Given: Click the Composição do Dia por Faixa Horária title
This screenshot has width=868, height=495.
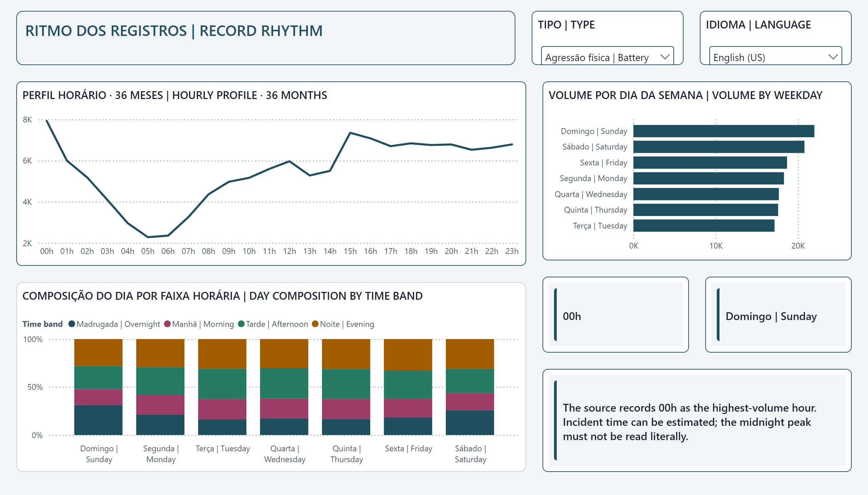Looking at the screenshot, I should 222,296.
